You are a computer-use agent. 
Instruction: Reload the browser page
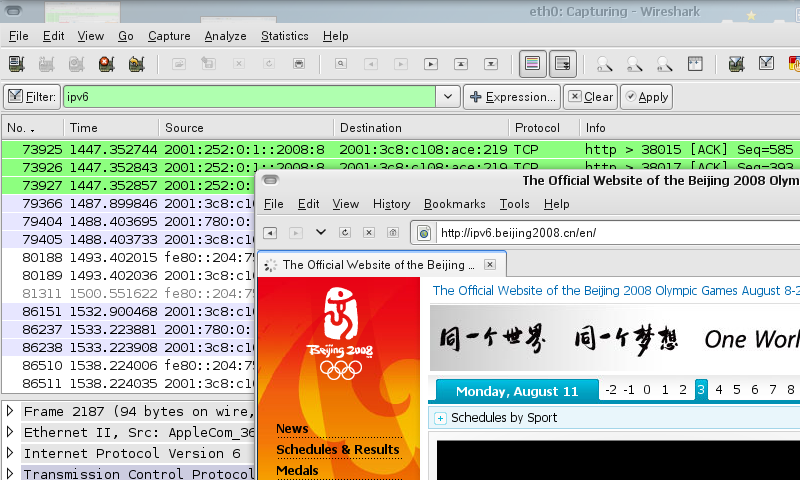345,233
